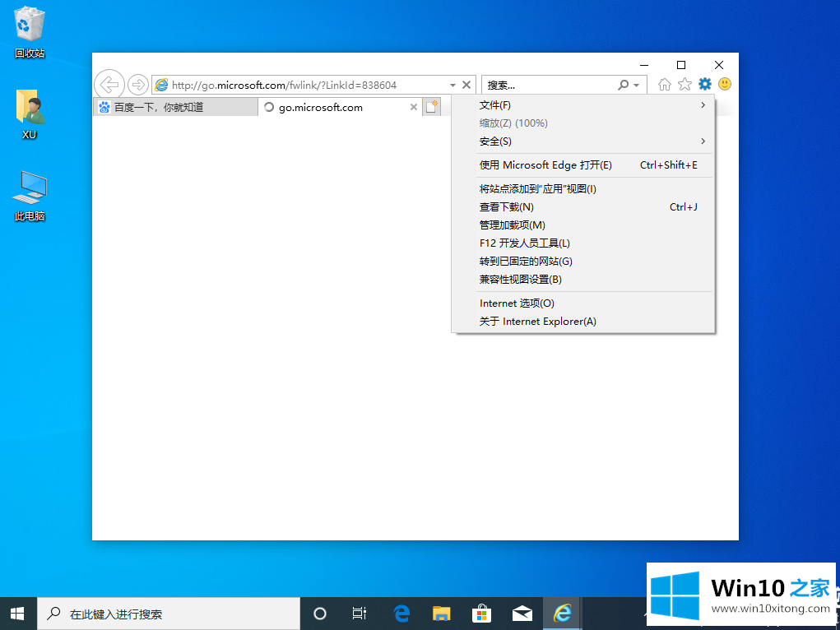Open Mail app from taskbar
Screen dimensions: 840x630
click(x=522, y=614)
